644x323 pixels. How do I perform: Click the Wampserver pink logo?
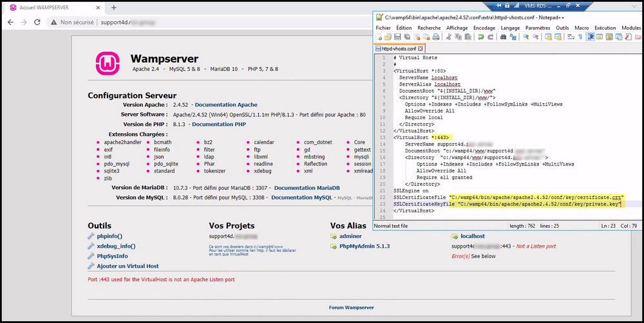[x=108, y=64]
